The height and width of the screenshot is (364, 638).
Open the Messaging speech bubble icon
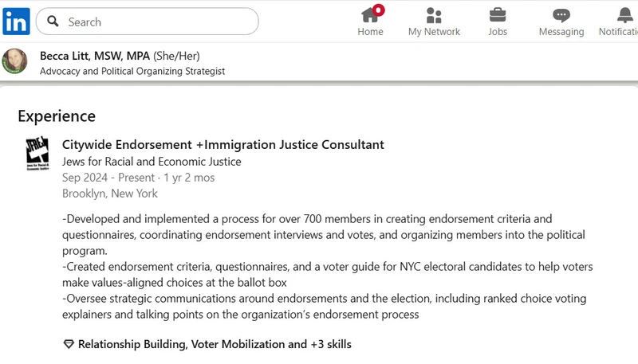561,15
